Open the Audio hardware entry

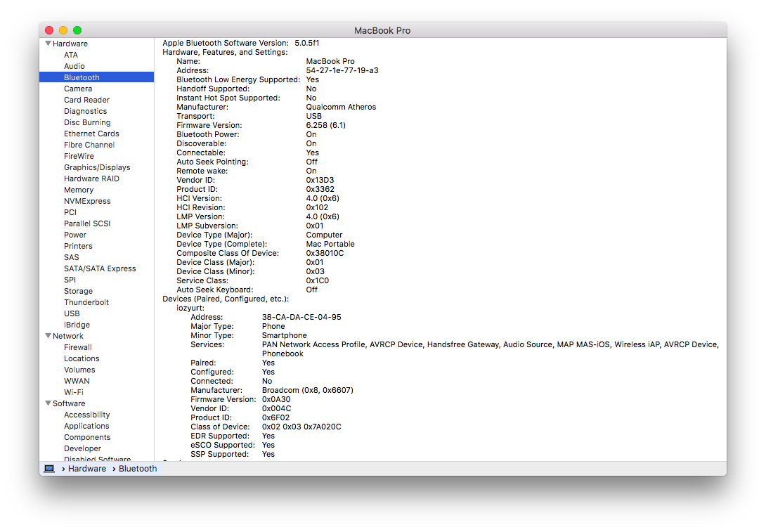pyautogui.click(x=74, y=66)
